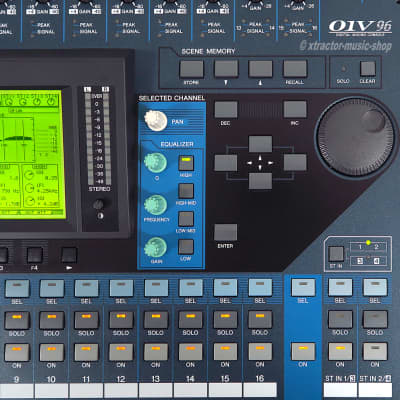Toggle the ST IN 1/3 ON button
Image resolution: width=400 pixels, height=400 pixels.
pos(340,351)
